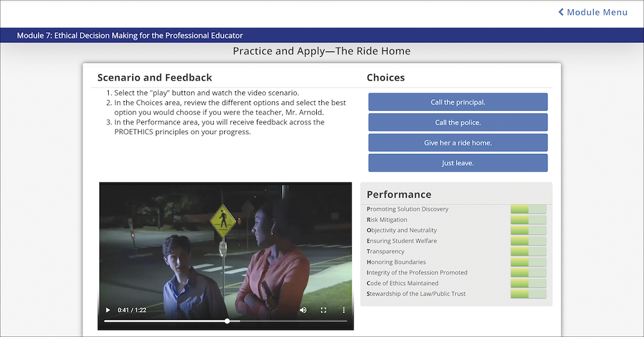644x337 pixels.
Task: Click the Module Menu back chevron
Action: [x=561, y=12]
